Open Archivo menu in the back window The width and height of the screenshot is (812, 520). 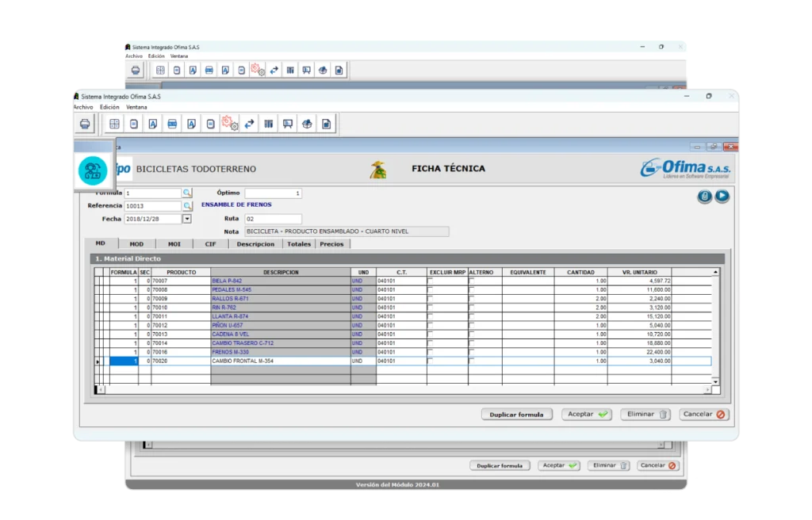(x=133, y=56)
